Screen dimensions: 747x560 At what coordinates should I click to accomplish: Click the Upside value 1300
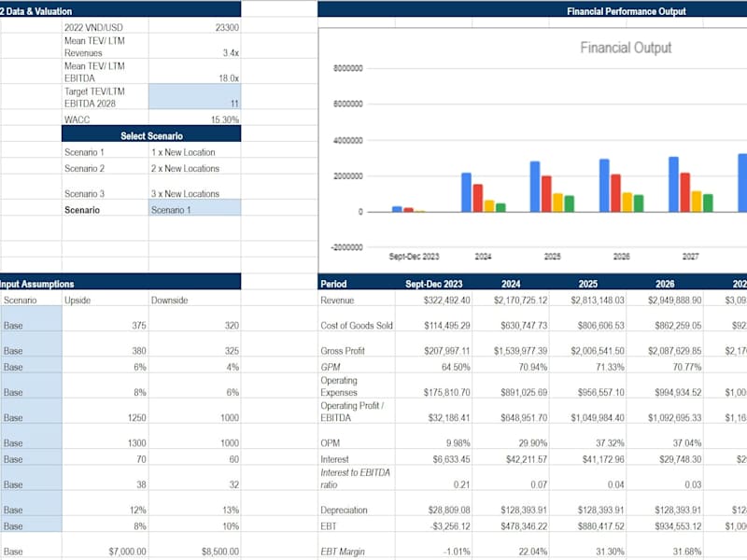136,442
